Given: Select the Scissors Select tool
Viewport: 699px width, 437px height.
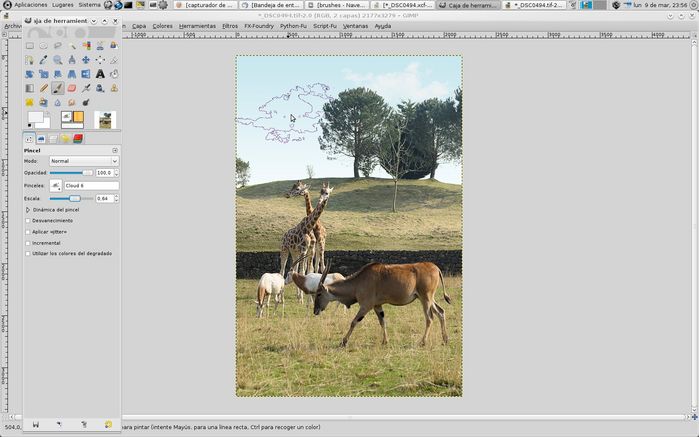Looking at the screenshot, I should (x=100, y=45).
